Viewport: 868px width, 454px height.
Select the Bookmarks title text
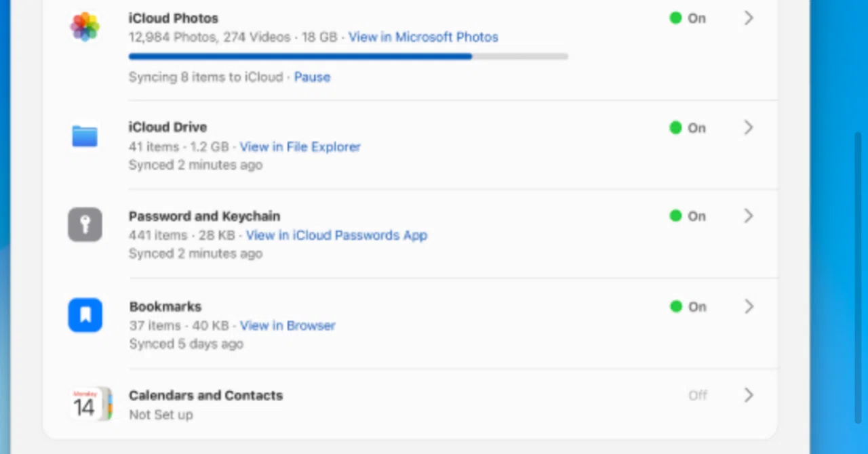165,307
